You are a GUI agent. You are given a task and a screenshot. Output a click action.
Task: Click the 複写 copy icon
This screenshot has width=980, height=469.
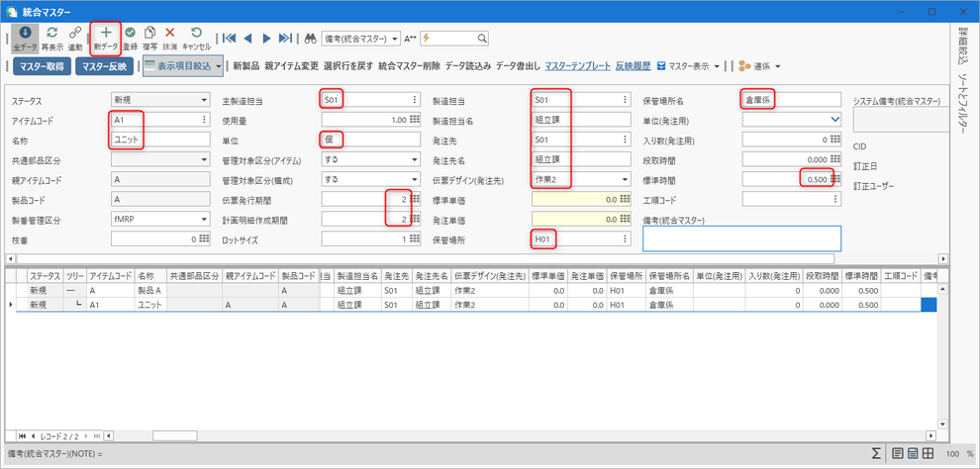tap(150, 33)
